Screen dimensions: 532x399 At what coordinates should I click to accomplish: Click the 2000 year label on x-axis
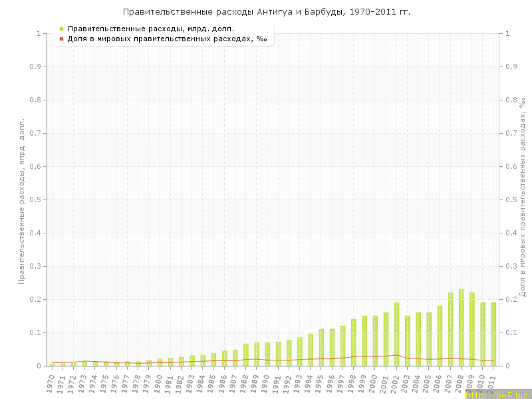click(374, 382)
